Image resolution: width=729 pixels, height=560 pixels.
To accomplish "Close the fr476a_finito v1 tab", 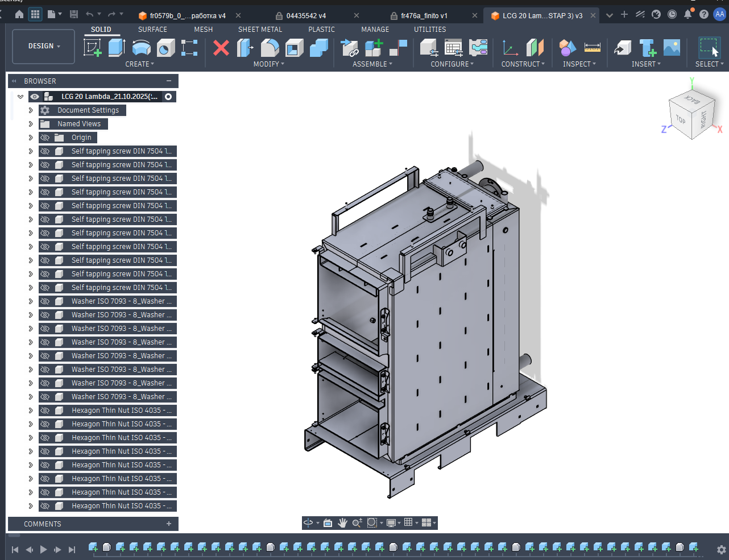I will click(475, 15).
